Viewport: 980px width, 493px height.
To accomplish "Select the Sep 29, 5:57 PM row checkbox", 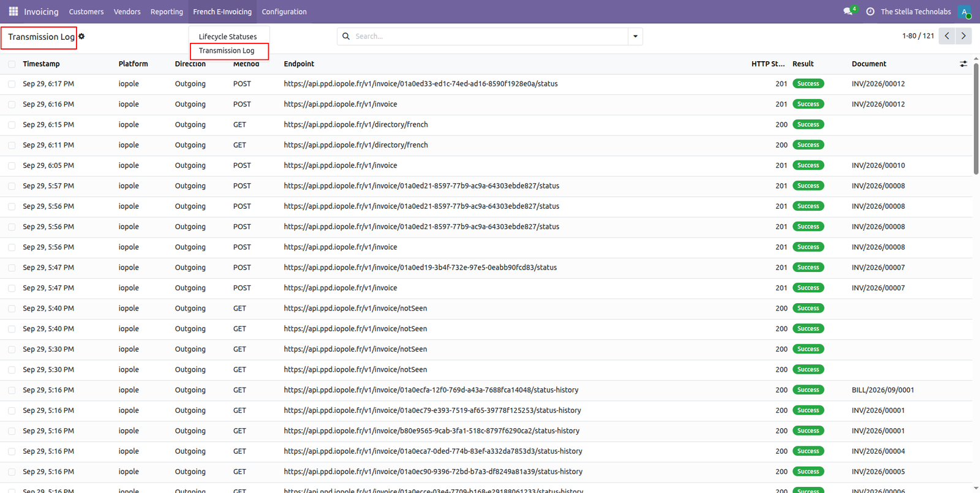I will [12, 186].
